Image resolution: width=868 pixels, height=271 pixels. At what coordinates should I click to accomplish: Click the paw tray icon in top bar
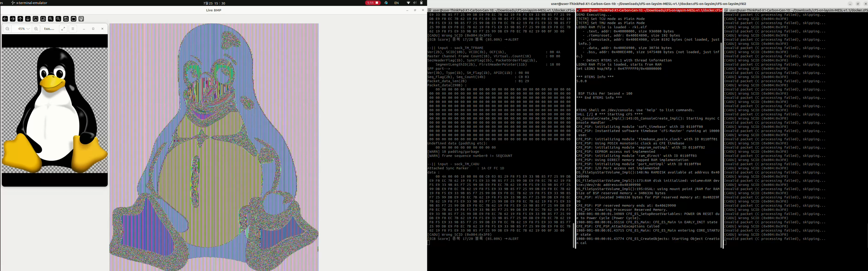[x=386, y=3]
